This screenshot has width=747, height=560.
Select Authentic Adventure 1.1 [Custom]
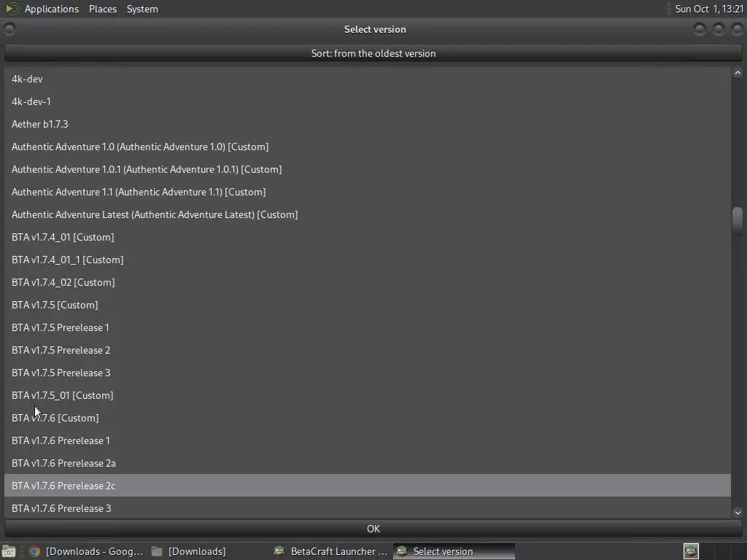(368, 192)
